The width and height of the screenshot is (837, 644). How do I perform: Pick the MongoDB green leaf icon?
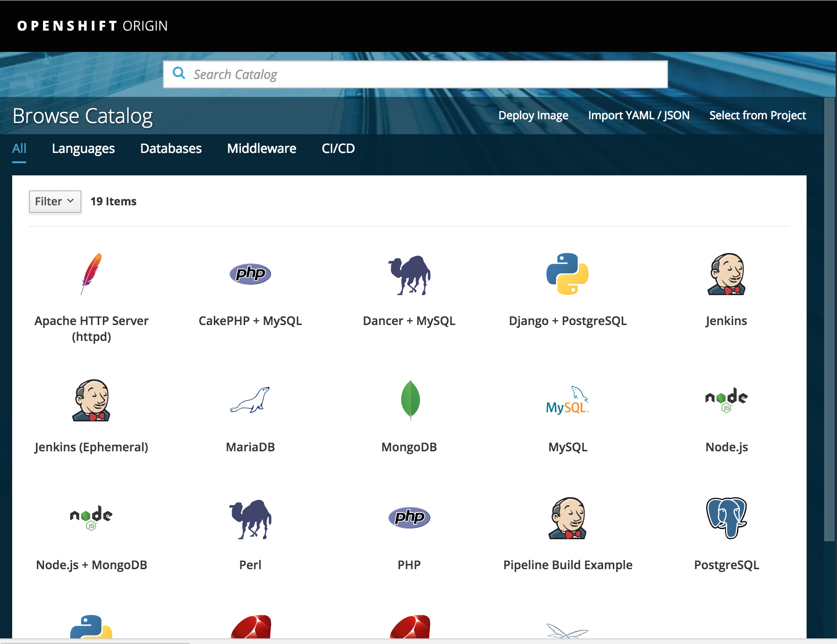point(410,400)
